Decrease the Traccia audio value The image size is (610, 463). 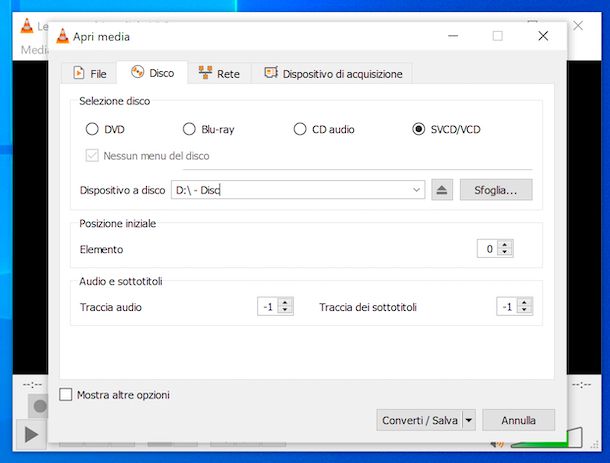click(285, 311)
